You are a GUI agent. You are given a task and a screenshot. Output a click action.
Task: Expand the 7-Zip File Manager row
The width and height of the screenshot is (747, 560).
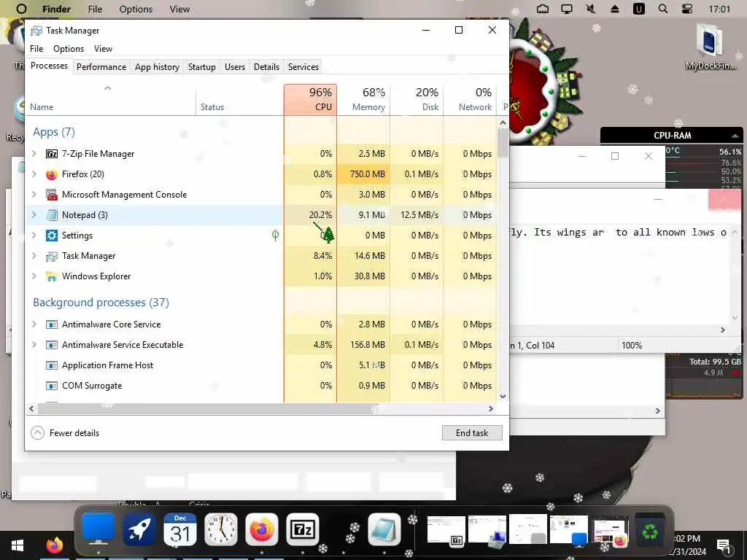click(x=34, y=154)
